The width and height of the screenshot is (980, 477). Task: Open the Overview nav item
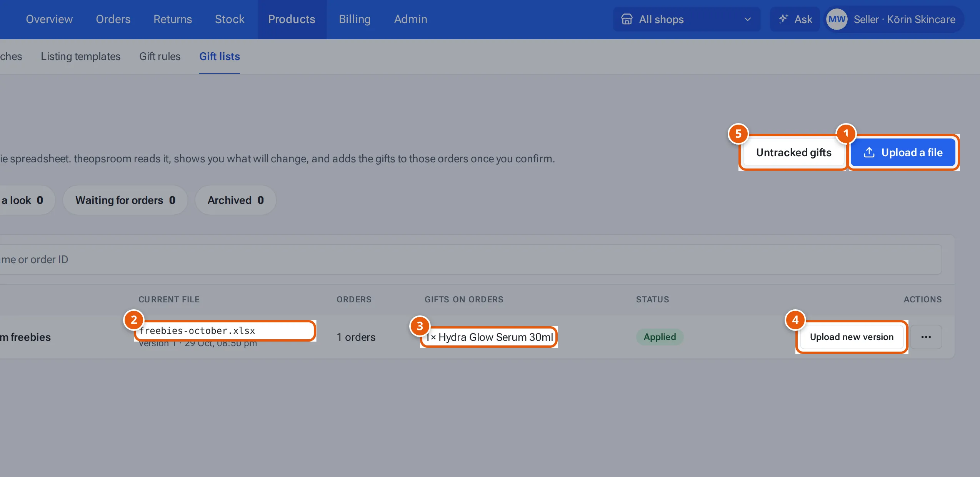click(x=49, y=19)
